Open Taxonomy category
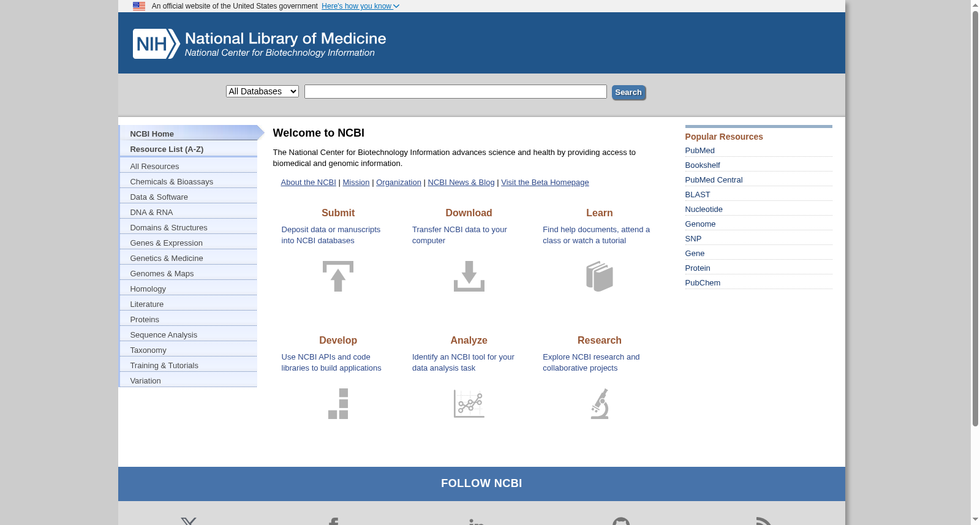The width and height of the screenshot is (980, 525). click(x=189, y=350)
